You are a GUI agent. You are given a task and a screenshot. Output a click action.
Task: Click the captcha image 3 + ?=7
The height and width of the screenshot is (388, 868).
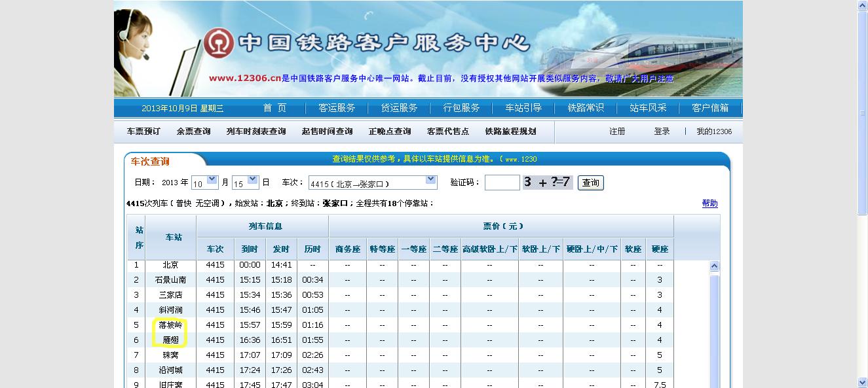coord(548,183)
